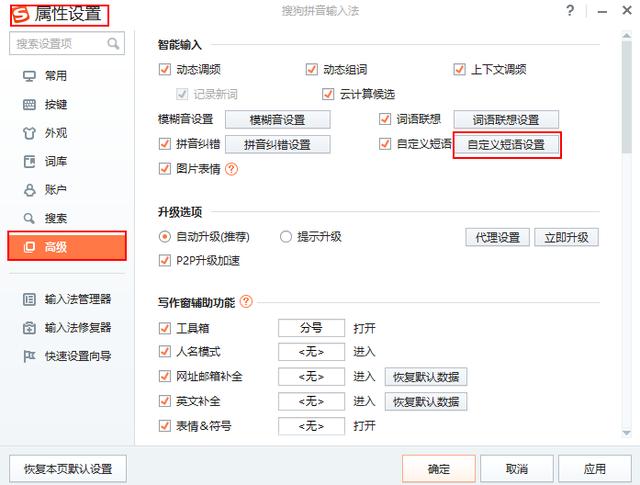Click the flag icon beside 快速设置向导
Image resolution: width=640 pixels, height=485 pixels.
pos(29,356)
